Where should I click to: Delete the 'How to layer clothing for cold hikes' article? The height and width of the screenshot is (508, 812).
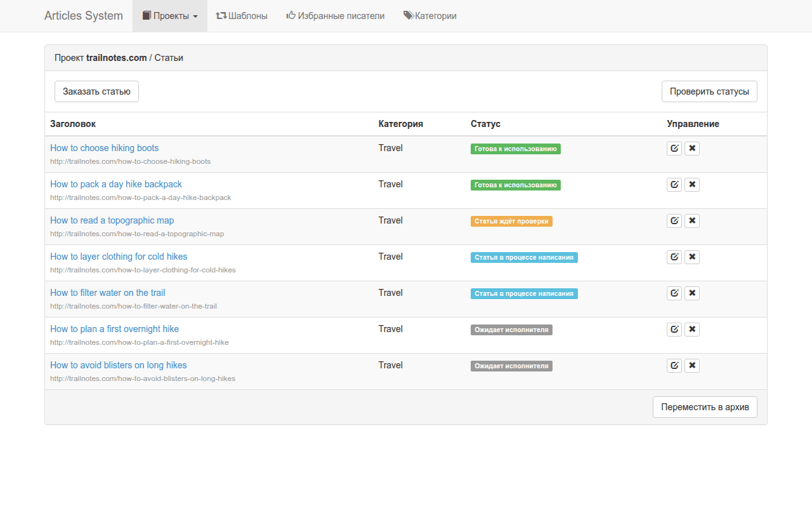tap(692, 257)
